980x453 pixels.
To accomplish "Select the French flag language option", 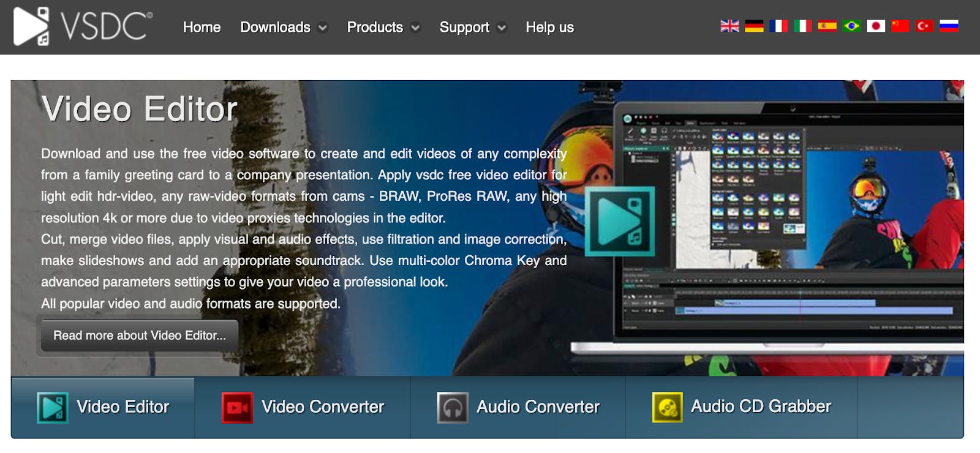I will click(778, 26).
